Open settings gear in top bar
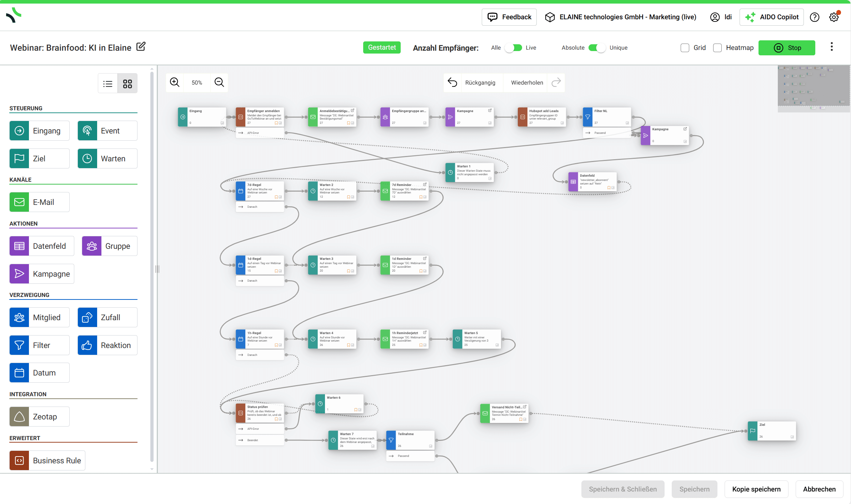 coord(834,17)
